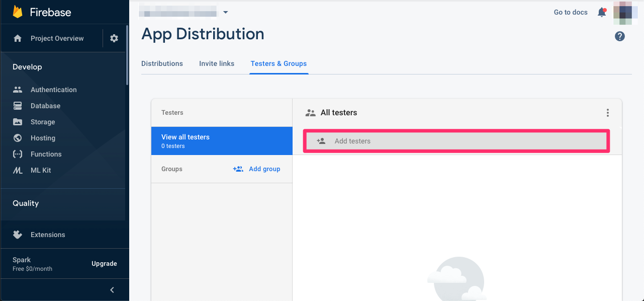Screen dimensions: 644x301
Task: Expand the Quality section header
Action: coord(26,203)
